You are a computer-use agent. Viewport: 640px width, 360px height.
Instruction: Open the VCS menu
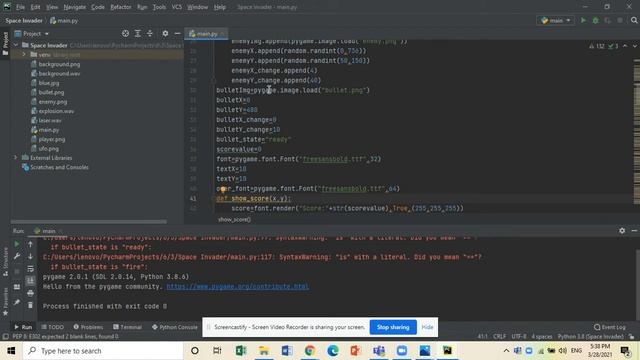(177, 7)
